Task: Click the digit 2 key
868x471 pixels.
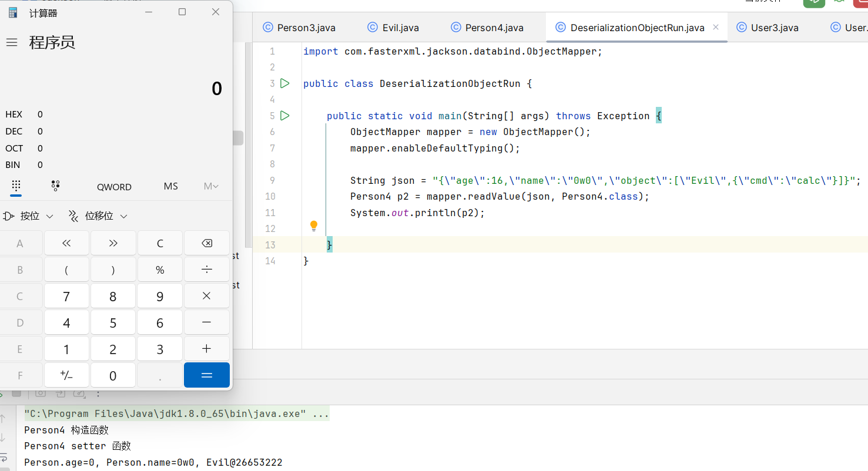Action: [x=113, y=349]
